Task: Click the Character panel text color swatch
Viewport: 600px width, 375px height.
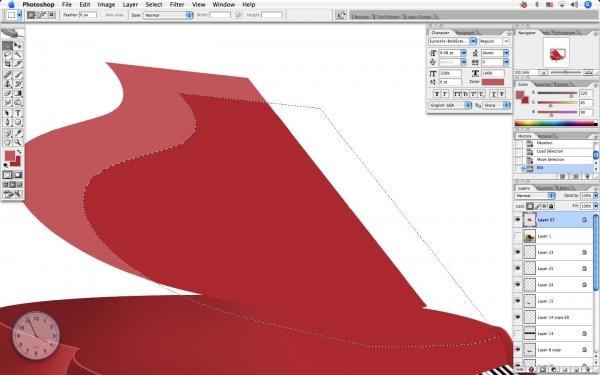Action: [492, 82]
